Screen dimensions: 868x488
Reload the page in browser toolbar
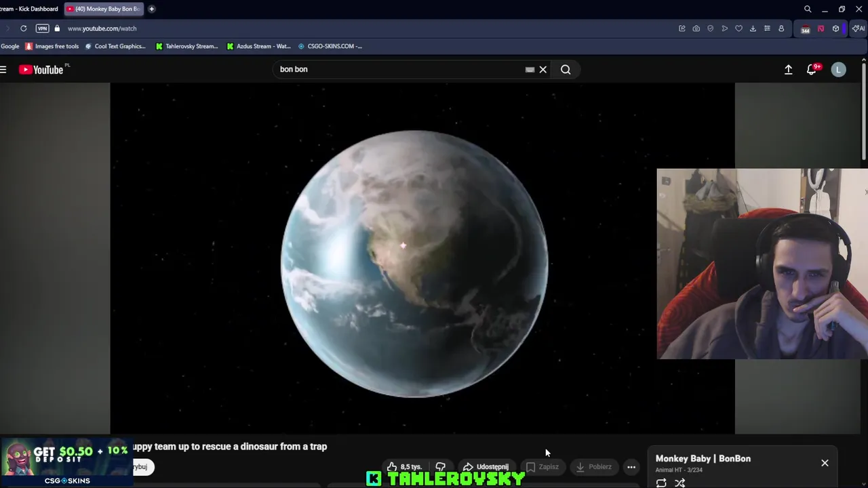(x=24, y=28)
